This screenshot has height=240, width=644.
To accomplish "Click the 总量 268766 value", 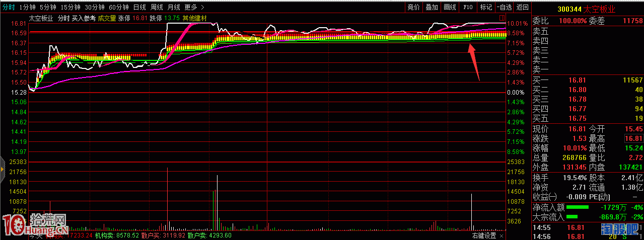I will (x=576, y=158).
